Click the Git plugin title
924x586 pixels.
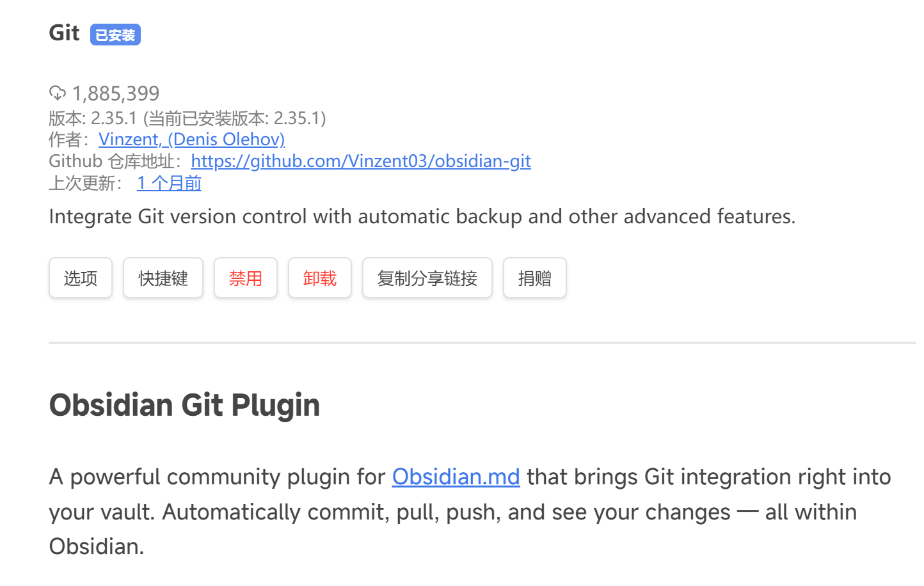(64, 33)
